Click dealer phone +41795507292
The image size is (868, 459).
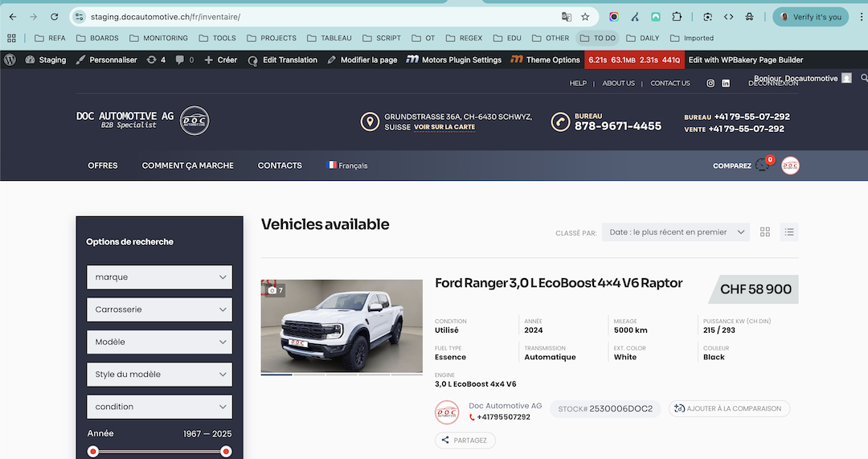point(499,417)
